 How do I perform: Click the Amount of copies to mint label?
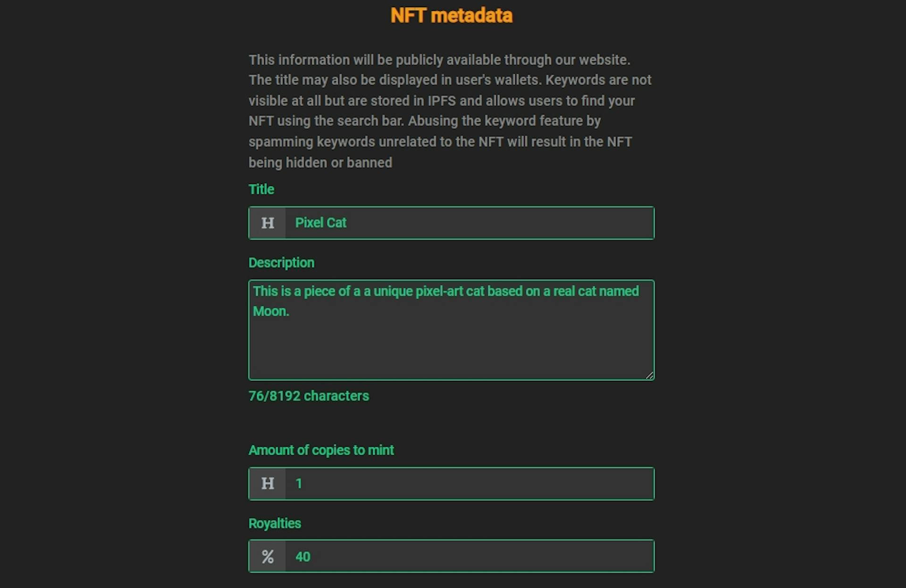coord(321,450)
